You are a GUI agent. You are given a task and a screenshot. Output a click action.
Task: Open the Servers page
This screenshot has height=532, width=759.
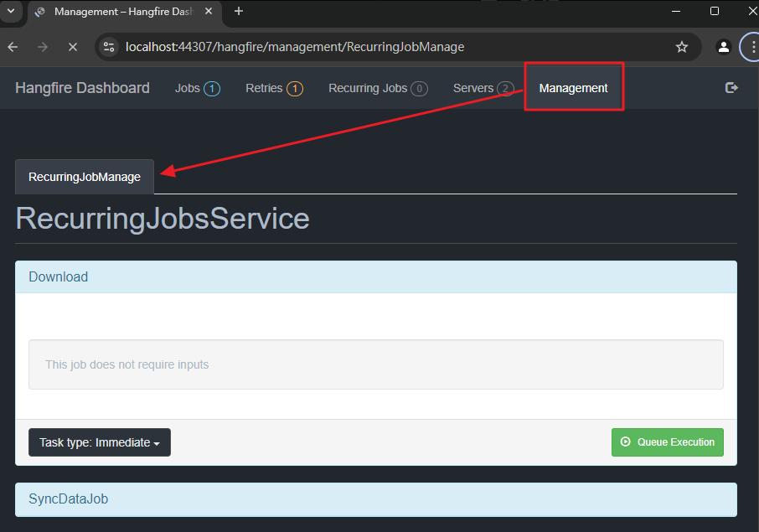(x=483, y=88)
